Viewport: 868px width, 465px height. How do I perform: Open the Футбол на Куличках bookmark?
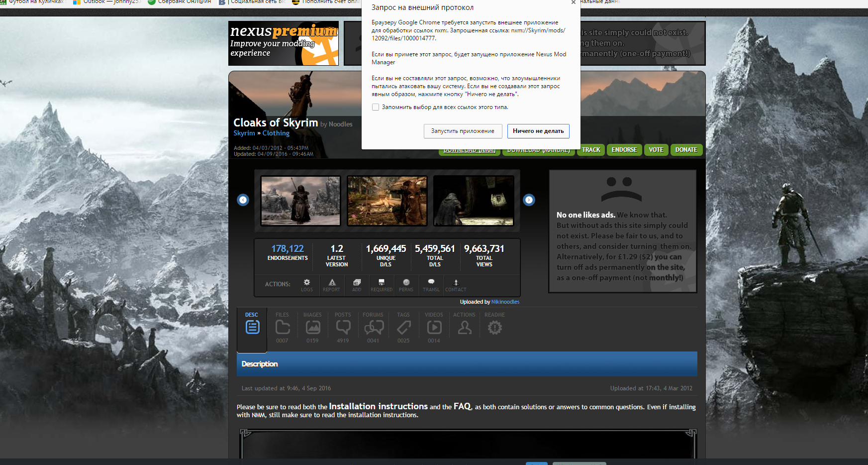click(x=33, y=2)
